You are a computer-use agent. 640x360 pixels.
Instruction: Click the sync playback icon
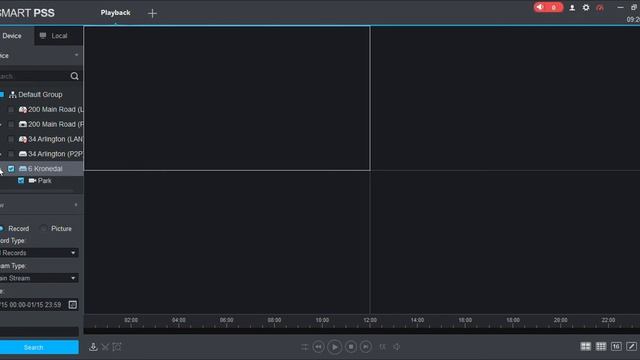pos(304,347)
